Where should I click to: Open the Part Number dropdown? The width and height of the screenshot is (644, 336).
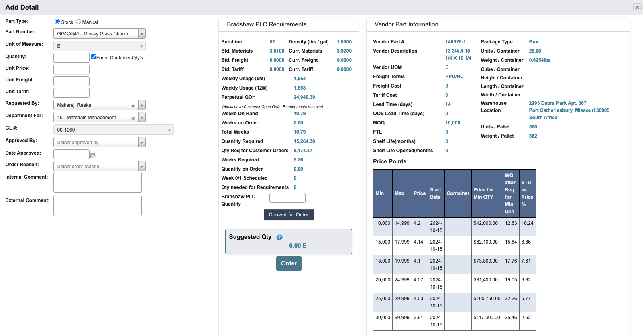(x=100, y=33)
